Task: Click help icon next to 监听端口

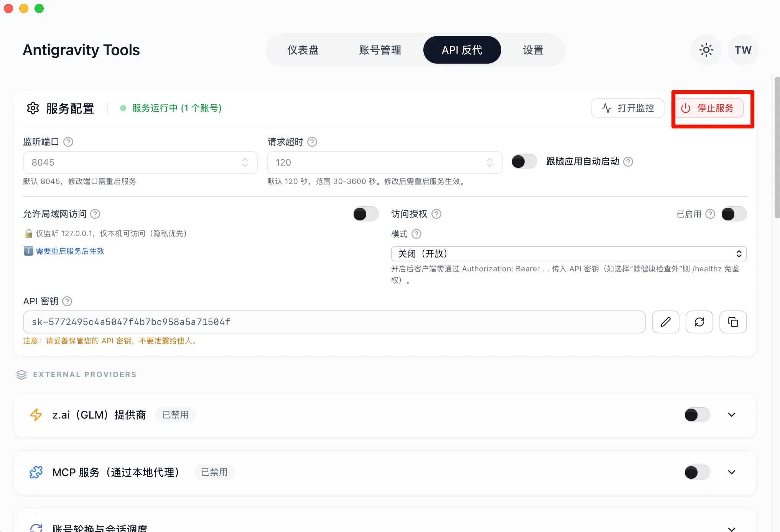Action: (x=68, y=142)
